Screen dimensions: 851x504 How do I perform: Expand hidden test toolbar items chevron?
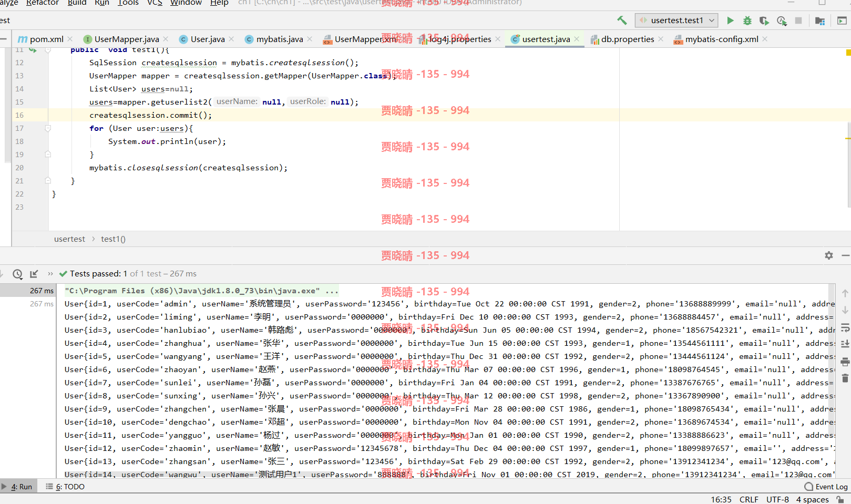point(50,274)
